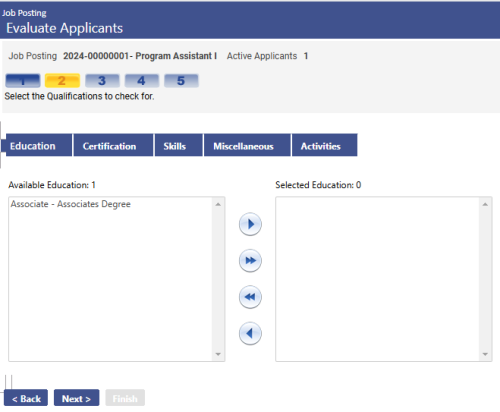Go to wizard step 1
This screenshot has height=412, width=500.
23,81
